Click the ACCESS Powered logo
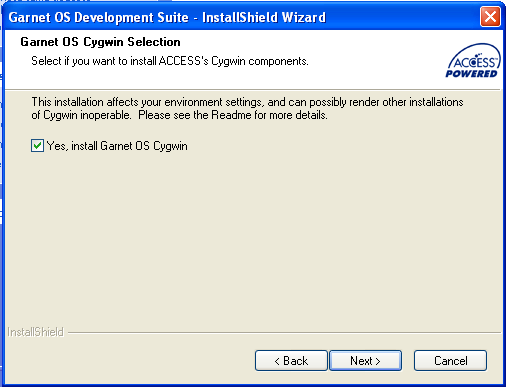Image resolution: width=506 pixels, height=387 pixels. point(473,60)
